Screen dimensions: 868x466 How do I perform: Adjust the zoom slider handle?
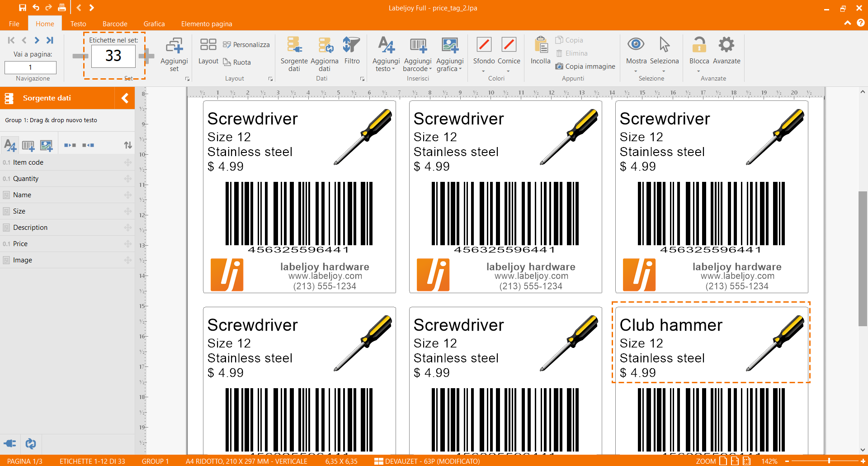(829, 461)
